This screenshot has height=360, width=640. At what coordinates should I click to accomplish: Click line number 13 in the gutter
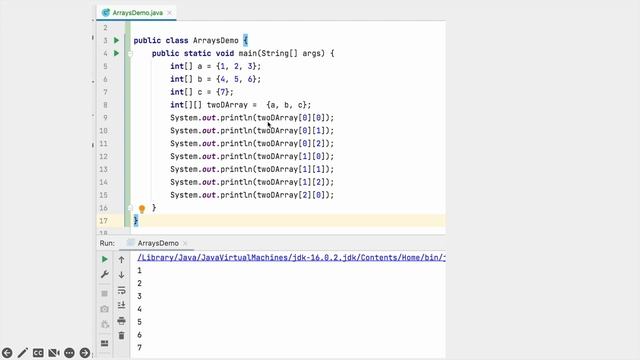(104, 169)
